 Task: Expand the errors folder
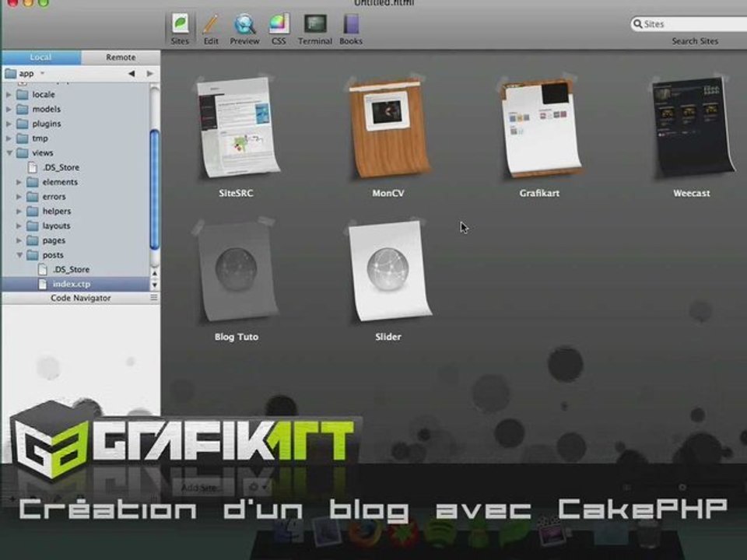point(19,197)
